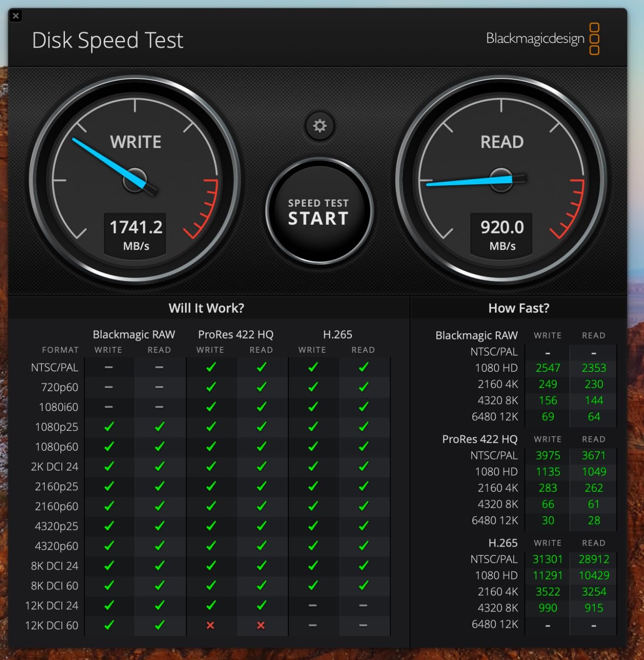Click the write speed value 1741.2 MB/s
This screenshot has width=644, height=660.
point(136,234)
